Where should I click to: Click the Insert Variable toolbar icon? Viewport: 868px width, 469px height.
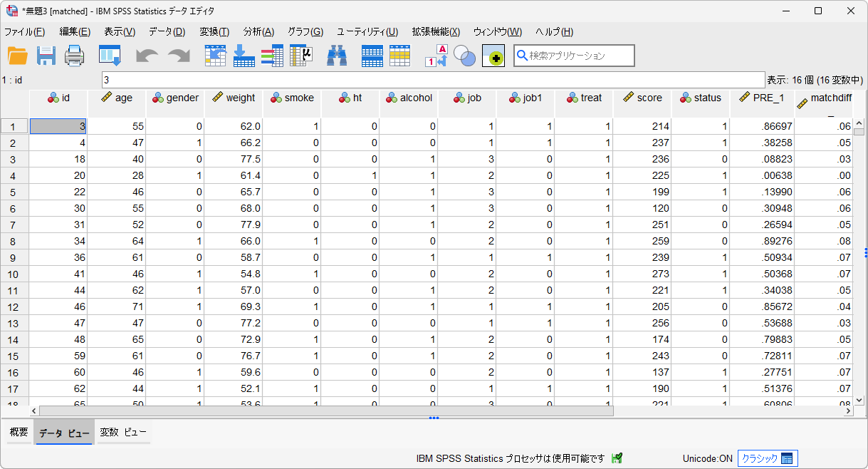pos(399,56)
